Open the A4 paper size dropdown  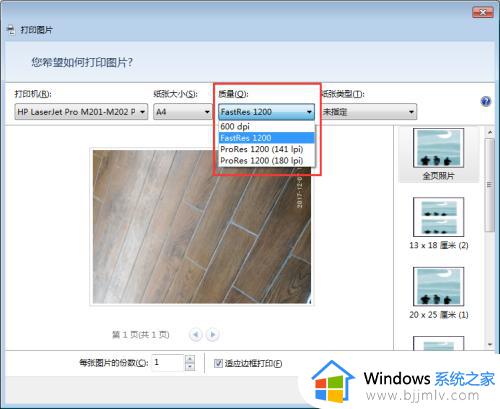(x=182, y=112)
